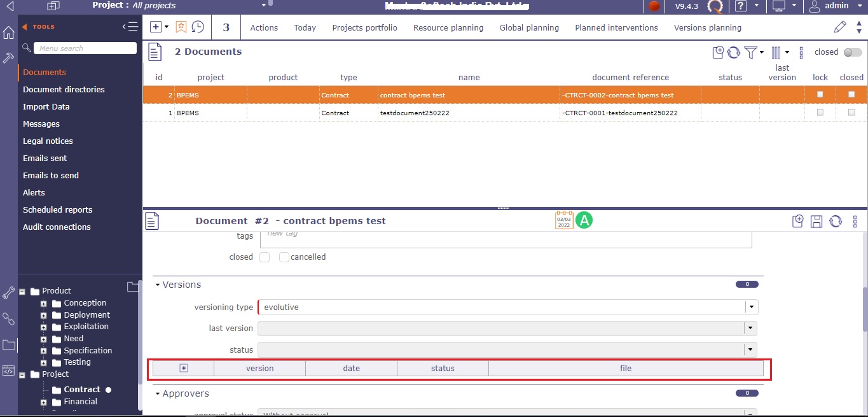The width and height of the screenshot is (868, 417).
Task: Click the Menu search input field
Action: tap(85, 48)
